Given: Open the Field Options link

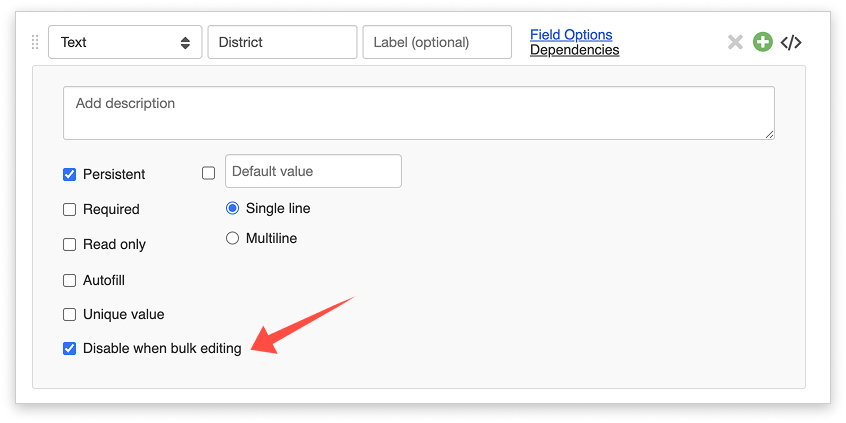Looking at the screenshot, I should coord(571,34).
